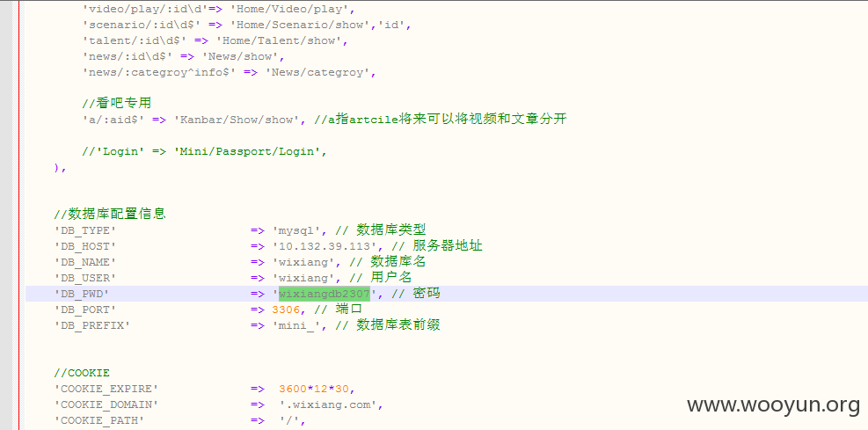Screen dimensions: 868x430
Task: Click the 'Home/Scenario/show' string
Action: (x=300, y=25)
